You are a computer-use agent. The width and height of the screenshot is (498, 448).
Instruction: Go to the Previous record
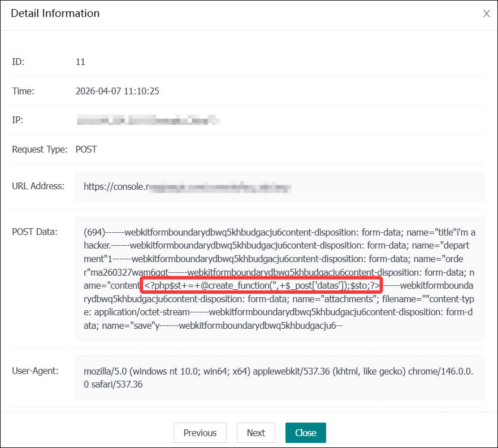[200, 433]
